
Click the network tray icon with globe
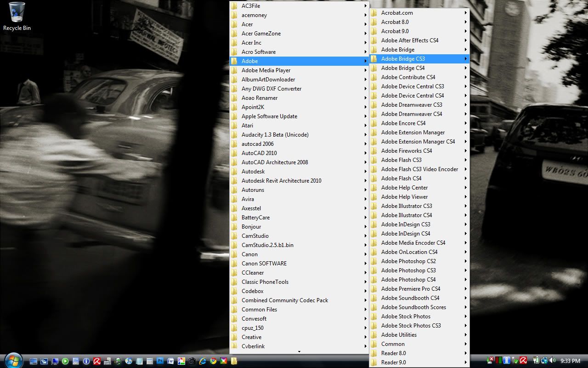coord(544,361)
